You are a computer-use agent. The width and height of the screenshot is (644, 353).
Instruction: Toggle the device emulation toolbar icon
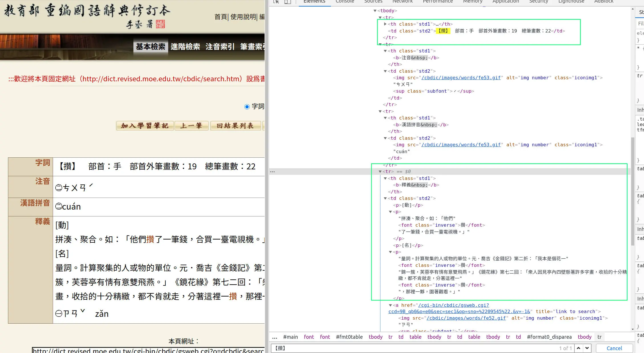tap(287, 2)
